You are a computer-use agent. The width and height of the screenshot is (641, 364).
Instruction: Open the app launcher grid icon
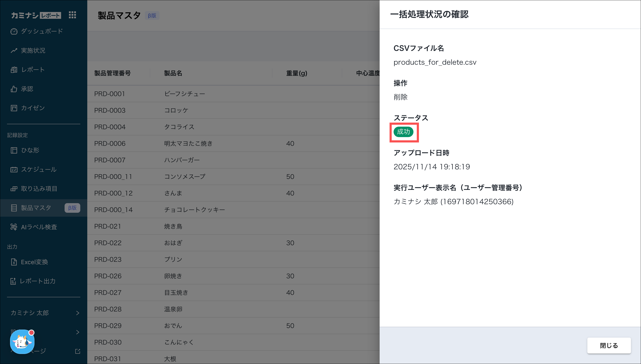click(x=72, y=15)
